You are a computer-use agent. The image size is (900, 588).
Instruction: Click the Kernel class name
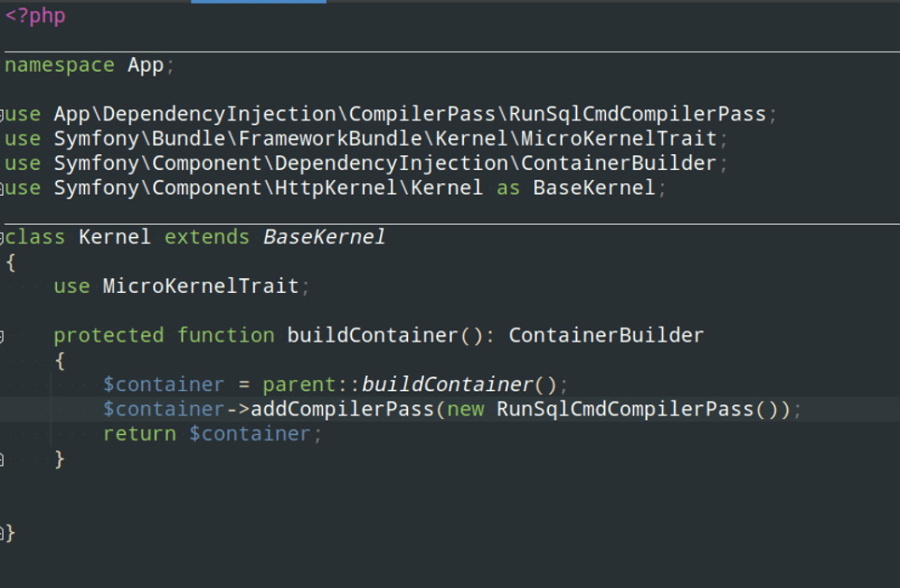click(x=114, y=237)
